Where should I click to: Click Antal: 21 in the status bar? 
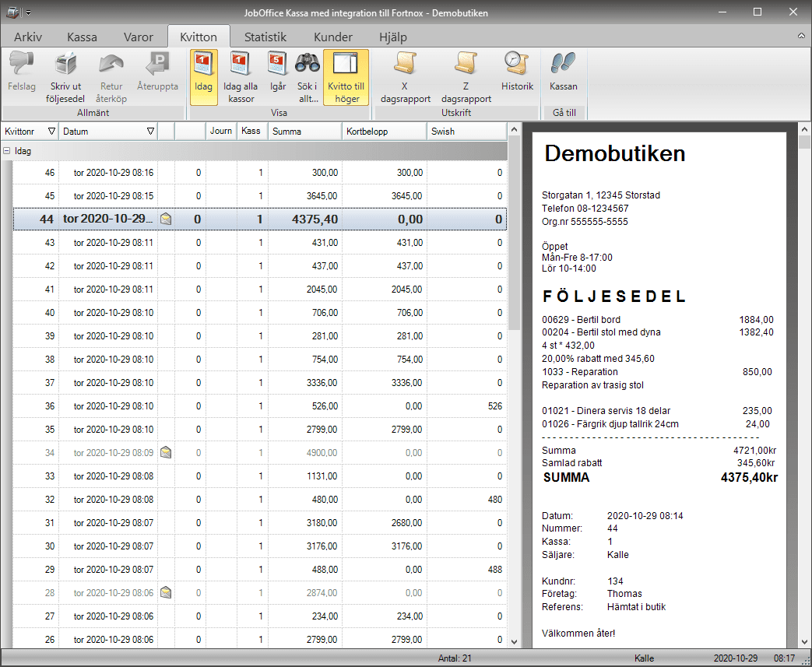pos(455,658)
